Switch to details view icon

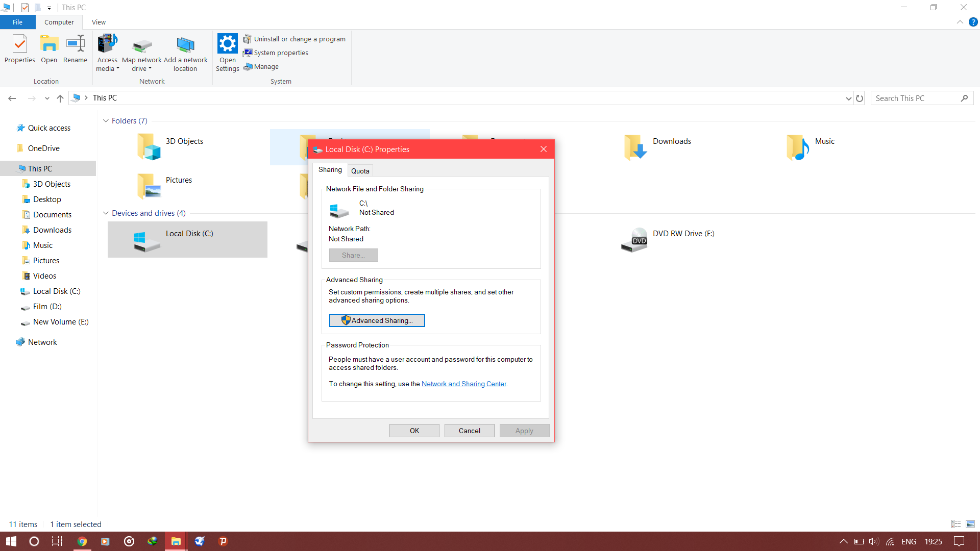coord(956,524)
